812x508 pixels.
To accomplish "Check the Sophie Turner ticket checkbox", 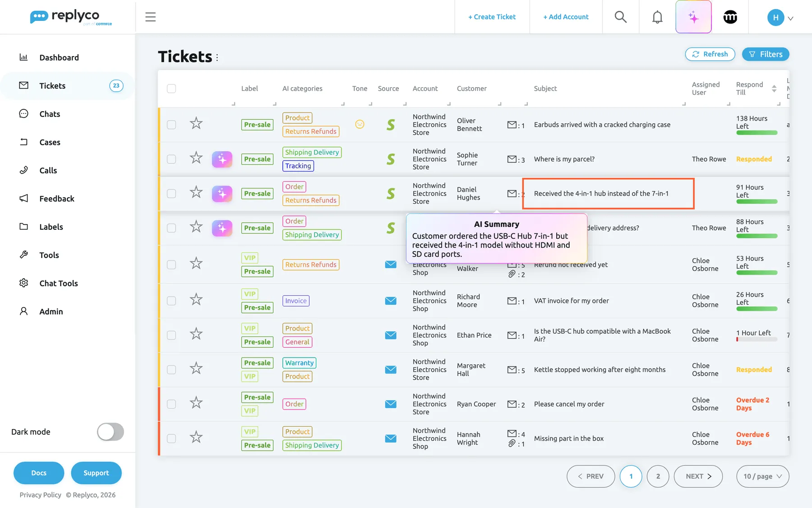I will tap(171, 159).
